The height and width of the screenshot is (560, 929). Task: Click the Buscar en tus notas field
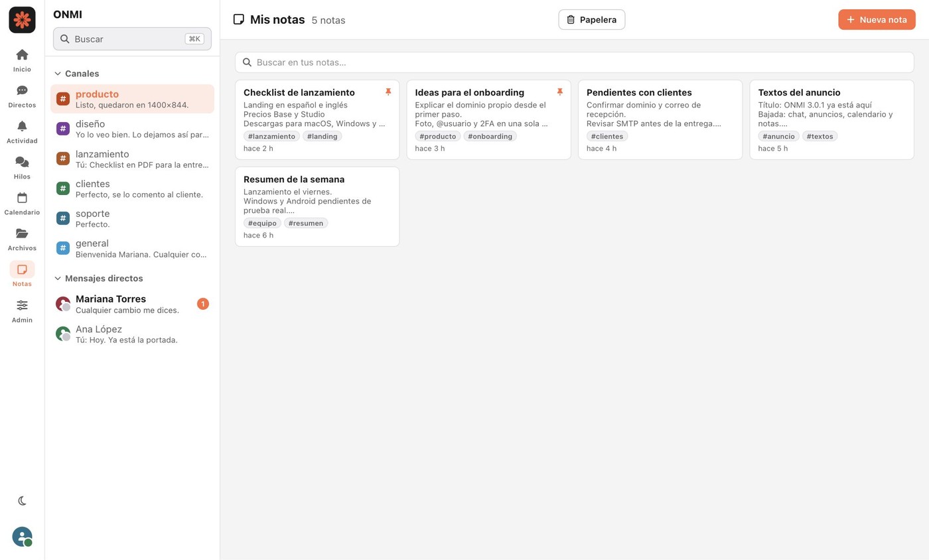575,62
